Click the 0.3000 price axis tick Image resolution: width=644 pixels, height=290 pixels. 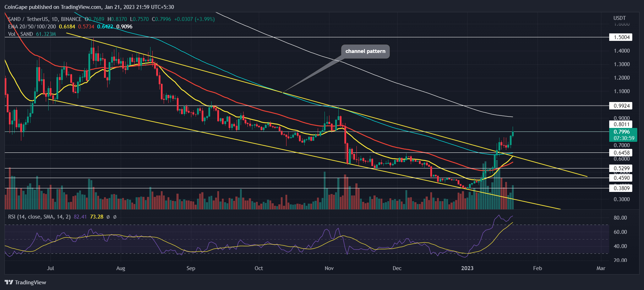(622, 199)
